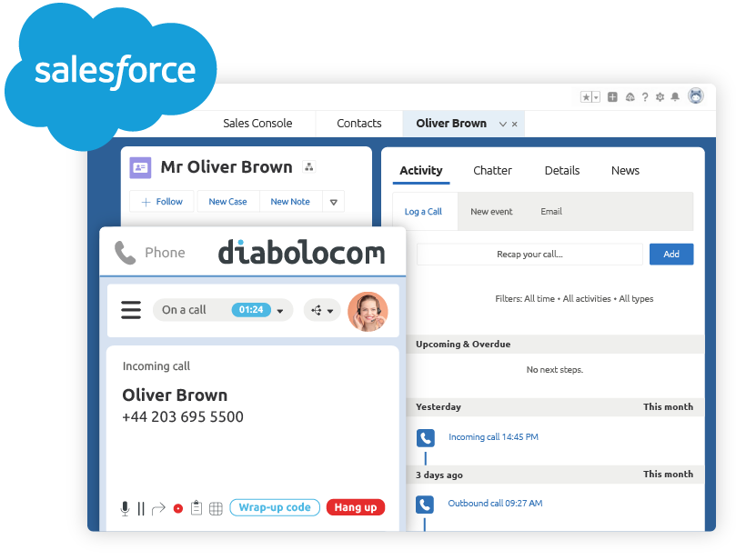Mute the microphone
The image size is (736, 560).
[x=125, y=508]
